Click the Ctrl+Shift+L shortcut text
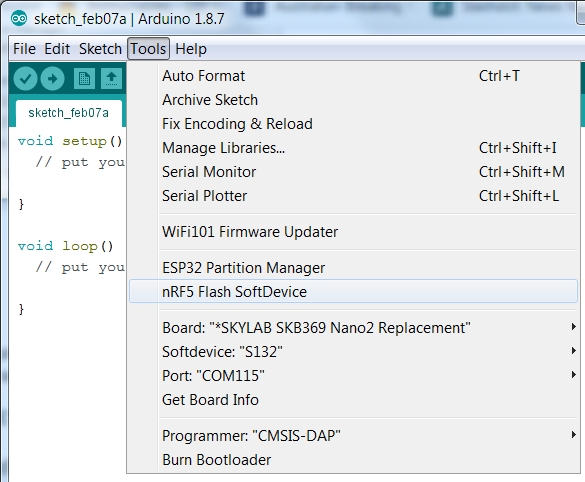This screenshot has width=585, height=482. pos(519,196)
